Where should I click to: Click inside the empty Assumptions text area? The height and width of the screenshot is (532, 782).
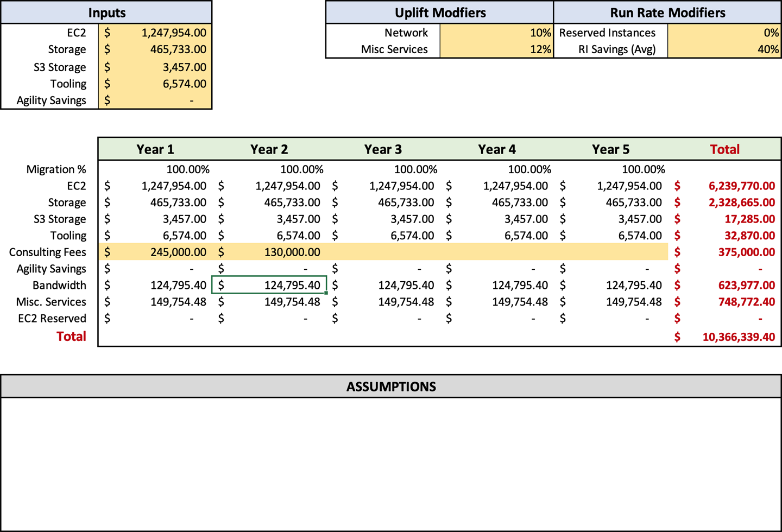(391, 464)
